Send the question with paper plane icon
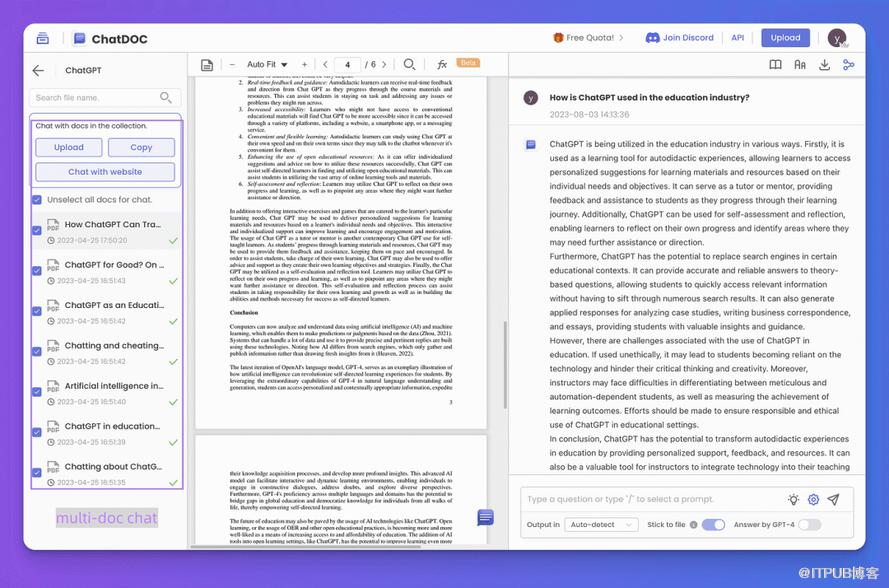The width and height of the screenshot is (889, 588). coord(833,499)
